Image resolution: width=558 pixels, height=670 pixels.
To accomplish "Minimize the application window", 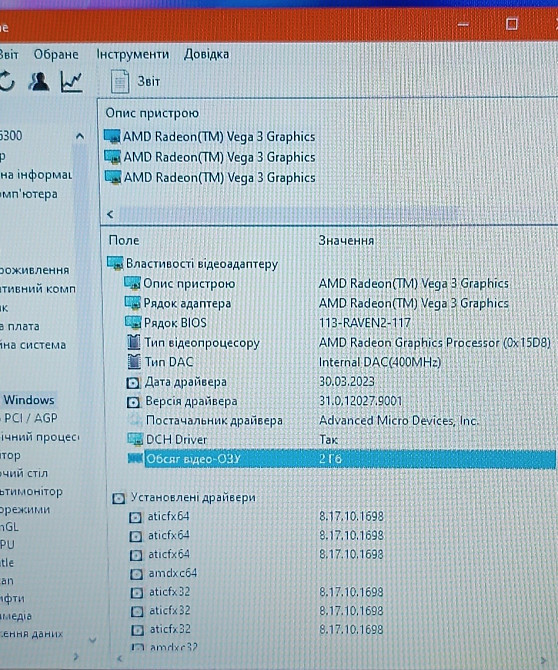I will [x=464, y=25].
